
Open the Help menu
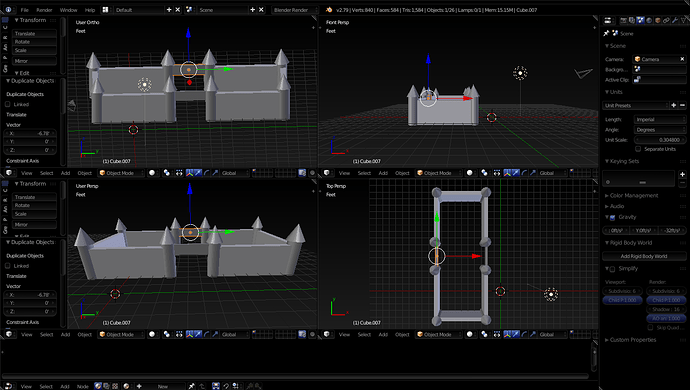[x=90, y=10]
